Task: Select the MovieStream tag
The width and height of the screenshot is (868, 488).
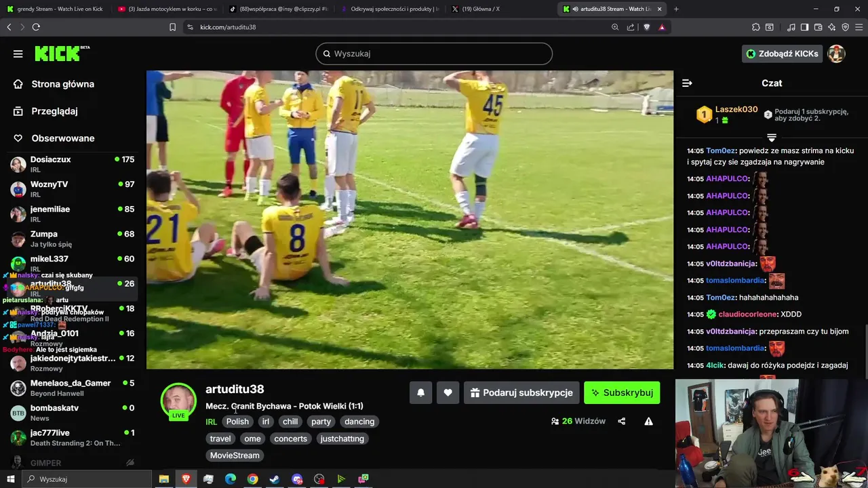Action: pyautogui.click(x=235, y=455)
